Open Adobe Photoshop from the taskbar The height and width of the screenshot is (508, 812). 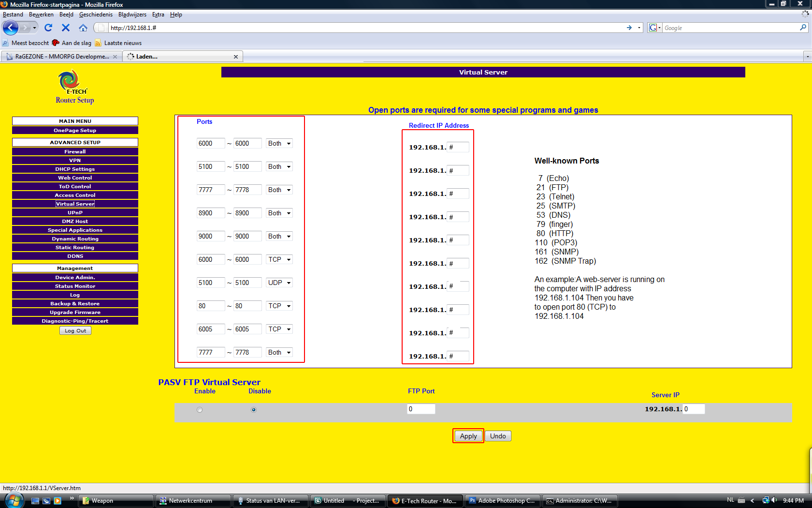[502, 501]
